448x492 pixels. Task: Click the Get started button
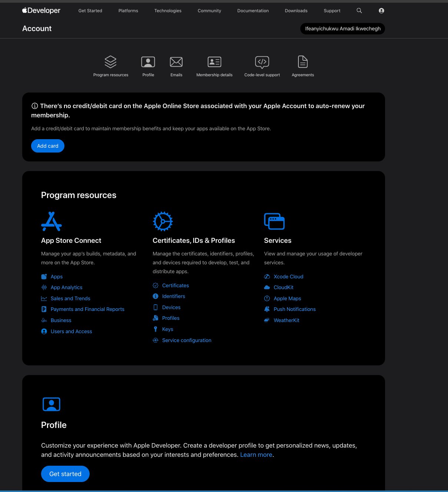coord(65,474)
